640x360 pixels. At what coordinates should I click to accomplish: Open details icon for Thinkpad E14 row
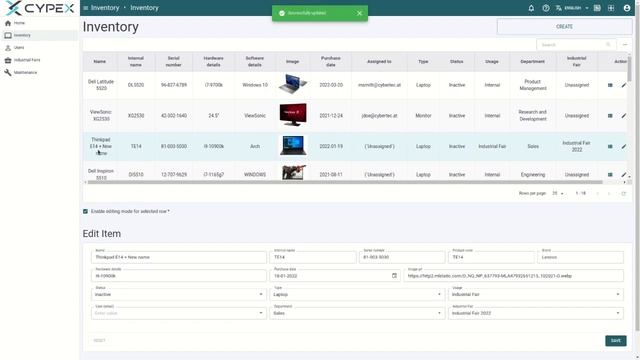[x=610, y=146]
